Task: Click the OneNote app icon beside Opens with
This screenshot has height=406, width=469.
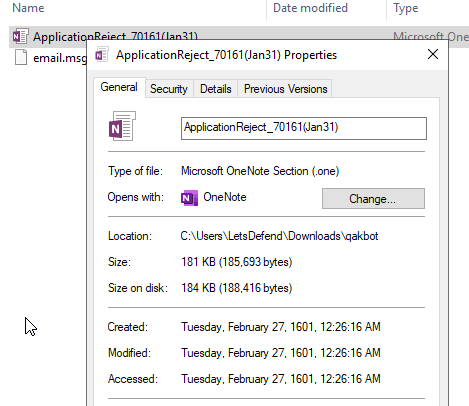Action: pyautogui.click(x=189, y=198)
